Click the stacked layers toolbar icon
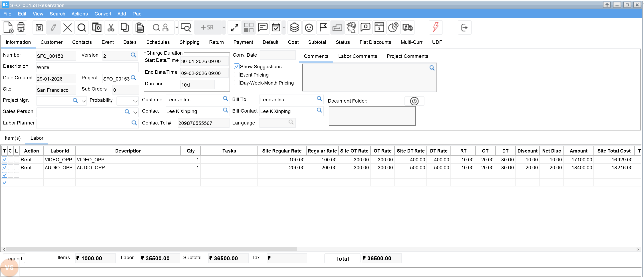 pyautogui.click(x=294, y=27)
